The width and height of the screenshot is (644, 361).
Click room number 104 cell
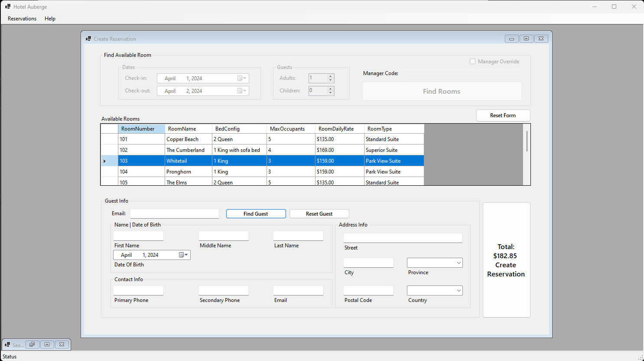141,172
